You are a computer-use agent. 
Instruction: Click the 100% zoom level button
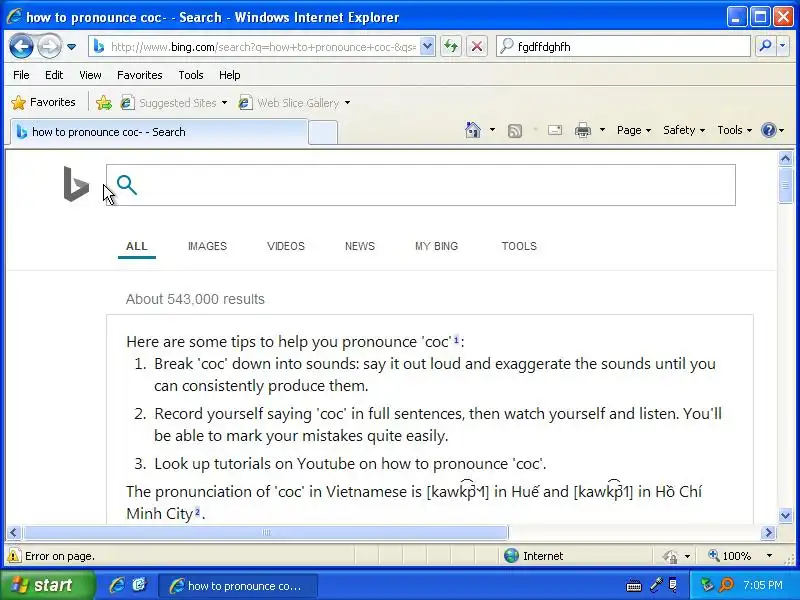coord(731,556)
